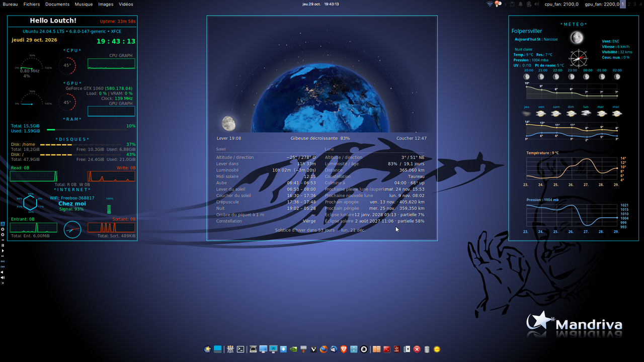Screen dimensions: 644x362
Task: Click the blue download arrow dock icon
Action: [283, 349]
